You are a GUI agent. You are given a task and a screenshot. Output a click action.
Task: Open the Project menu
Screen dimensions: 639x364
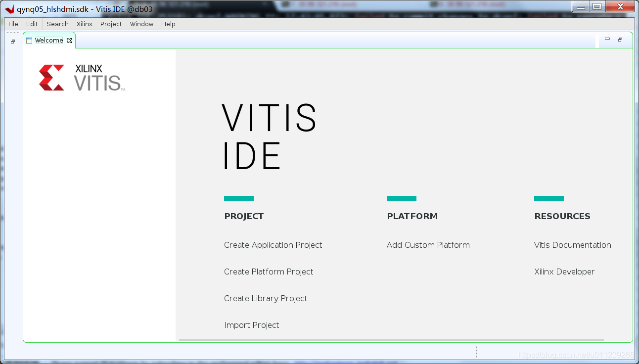[x=111, y=24]
